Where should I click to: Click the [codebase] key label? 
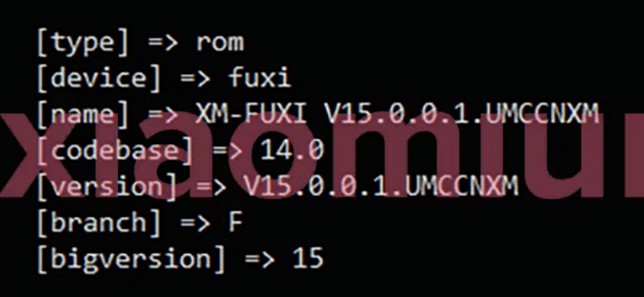coord(115,151)
